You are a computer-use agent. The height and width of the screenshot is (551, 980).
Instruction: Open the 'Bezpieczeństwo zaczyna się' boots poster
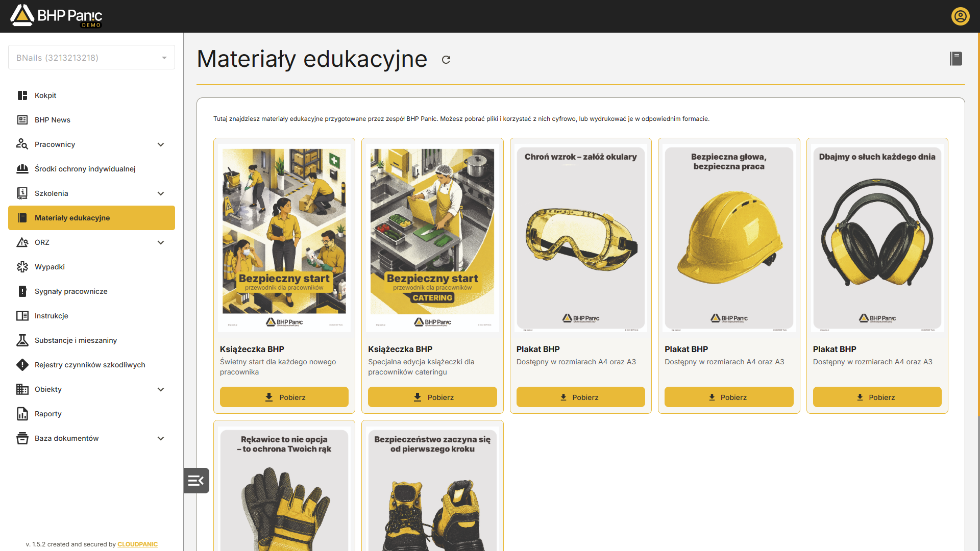432,489
